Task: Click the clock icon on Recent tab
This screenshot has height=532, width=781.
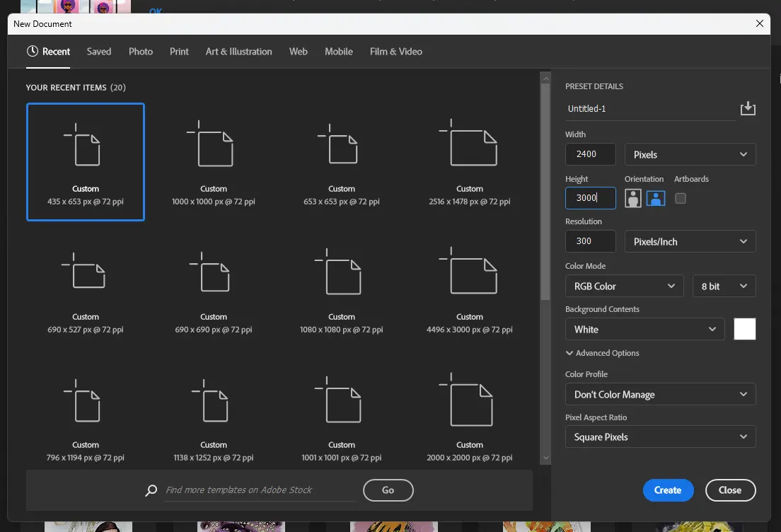Action: (33, 52)
